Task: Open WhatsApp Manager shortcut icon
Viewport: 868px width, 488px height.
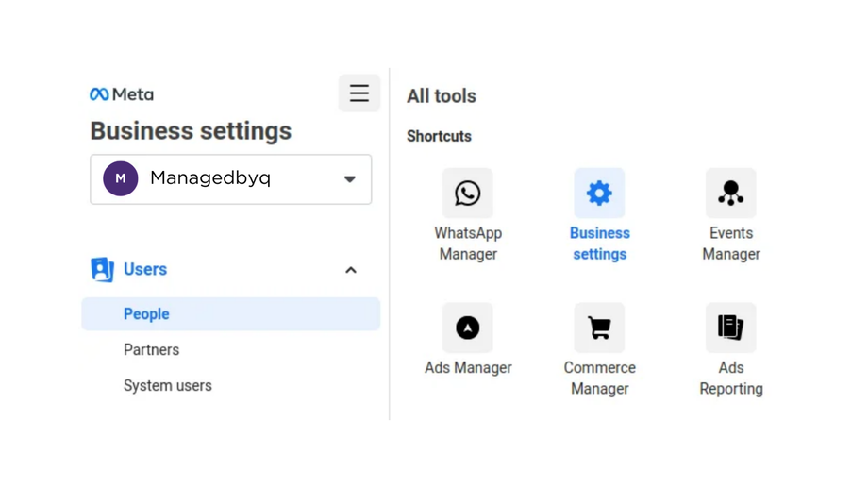Action: tap(468, 194)
